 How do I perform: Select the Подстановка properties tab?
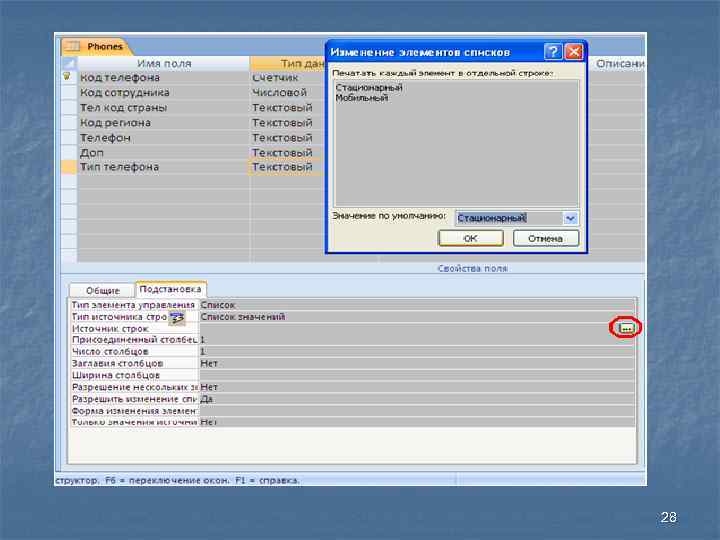[170, 289]
